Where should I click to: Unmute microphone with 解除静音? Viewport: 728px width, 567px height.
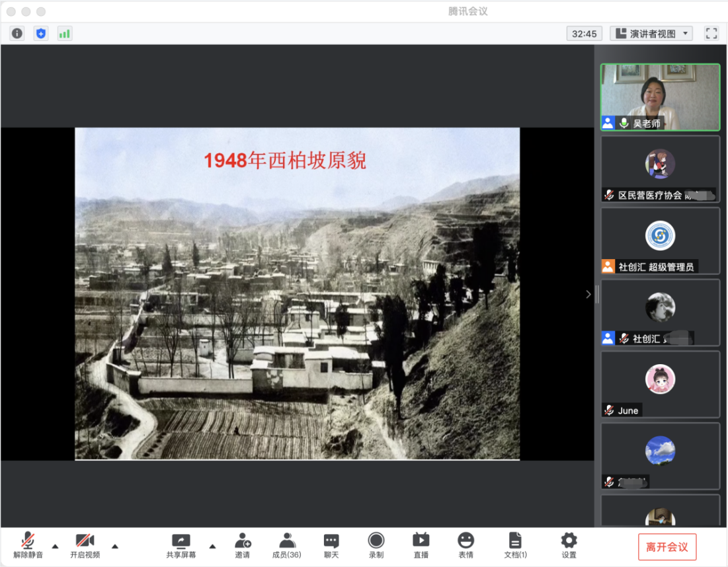tap(28, 545)
